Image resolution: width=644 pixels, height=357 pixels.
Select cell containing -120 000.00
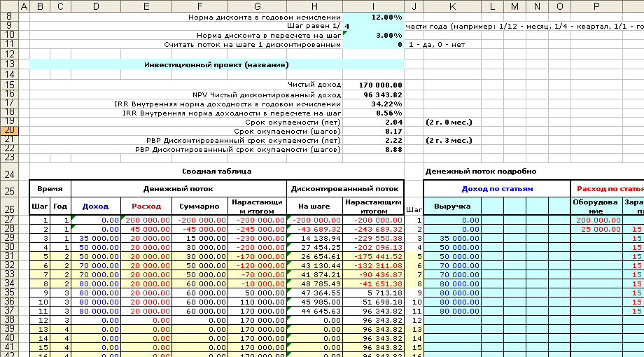[257, 265]
